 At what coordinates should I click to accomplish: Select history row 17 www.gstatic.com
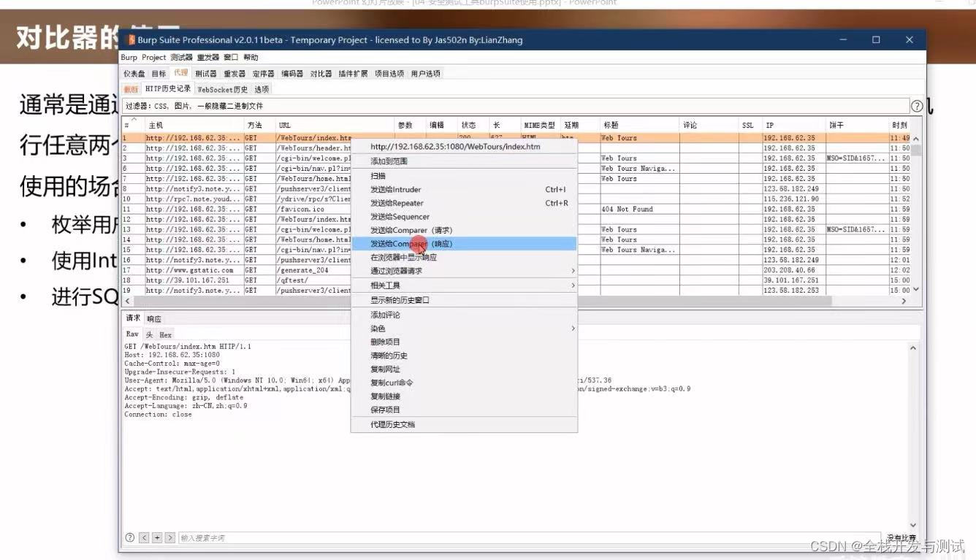515,270
